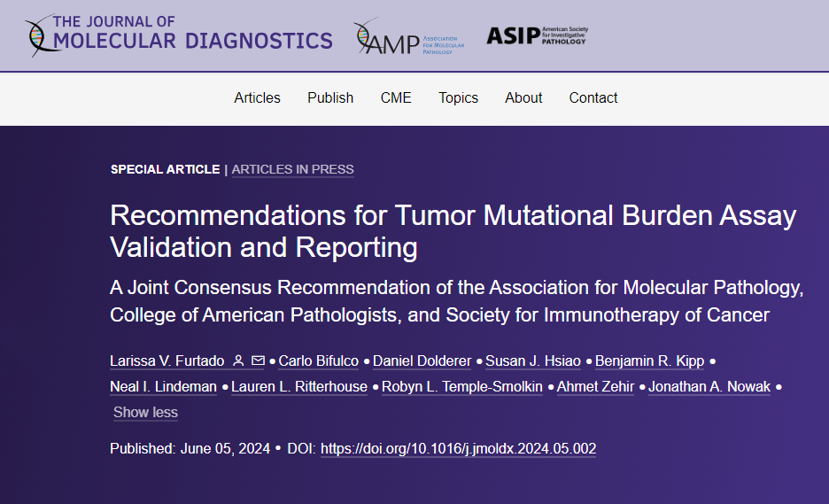Click the AMP association logo
The width and height of the screenshot is (829, 504).
(404, 38)
